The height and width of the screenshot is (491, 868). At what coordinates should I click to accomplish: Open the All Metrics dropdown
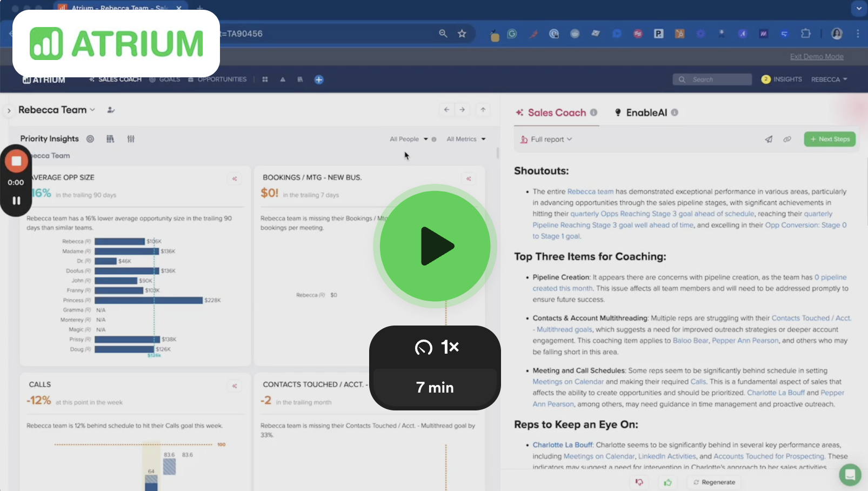click(x=466, y=139)
